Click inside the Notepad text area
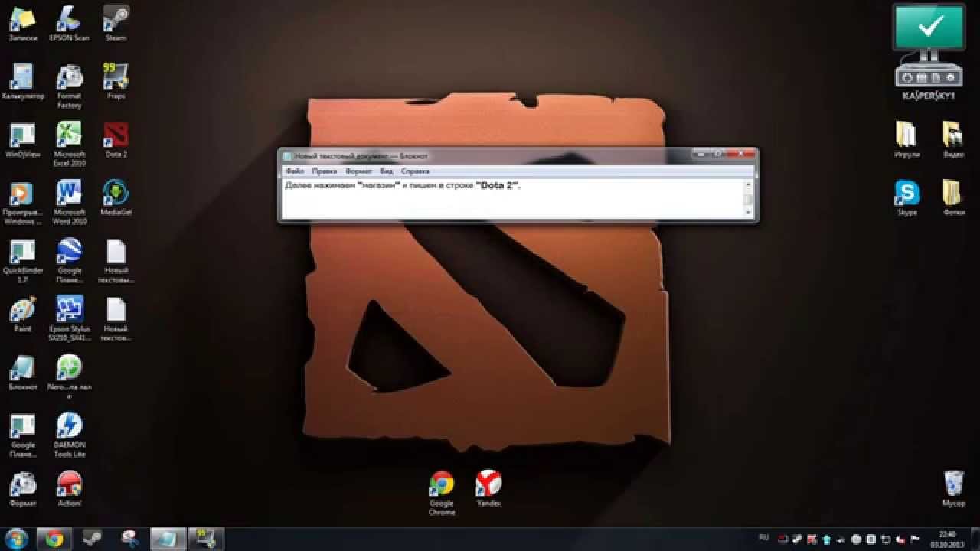This screenshot has height=551, width=980. [505, 203]
